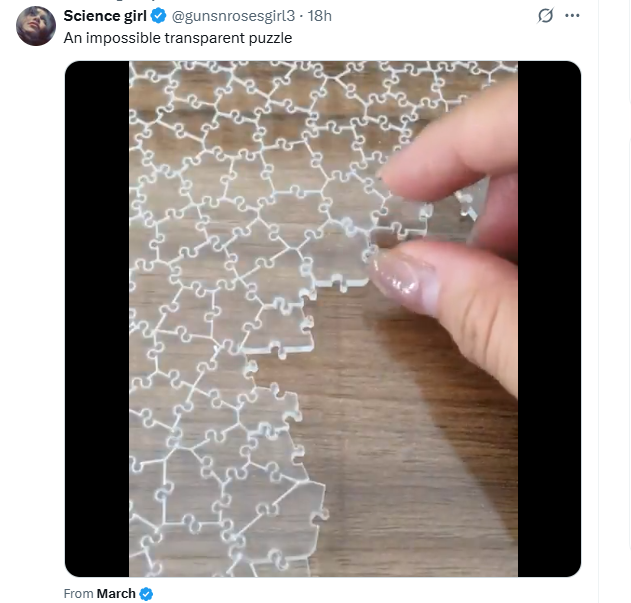Click the right black bar of the video
Screen dimensions: 631x603
tap(549, 319)
